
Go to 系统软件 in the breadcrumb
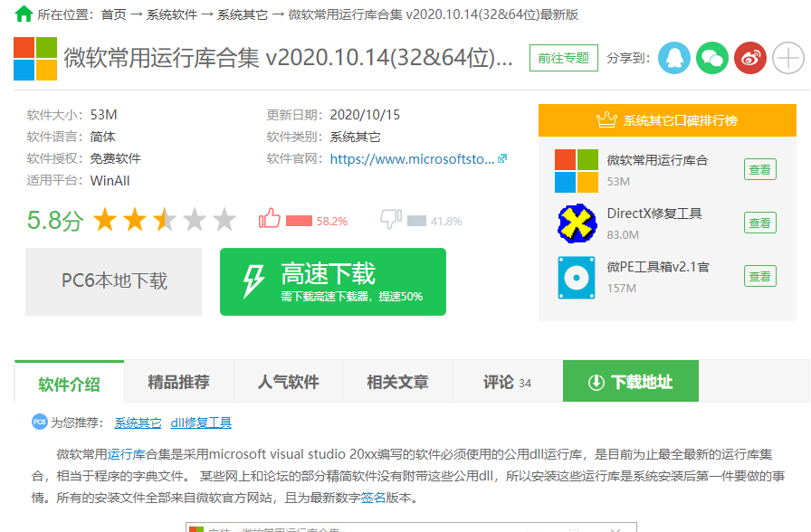click(x=172, y=14)
